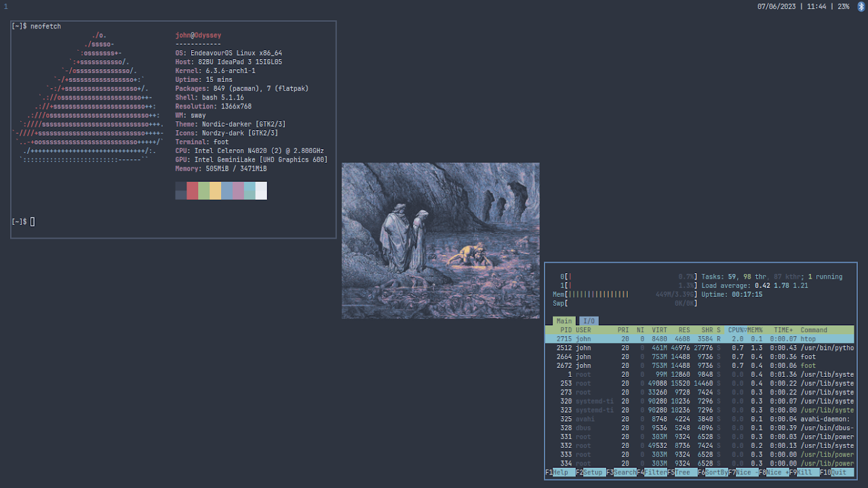Screen dimensions: 868x488
Task: Open htop Setup from footer bar
Action: [x=593, y=472]
